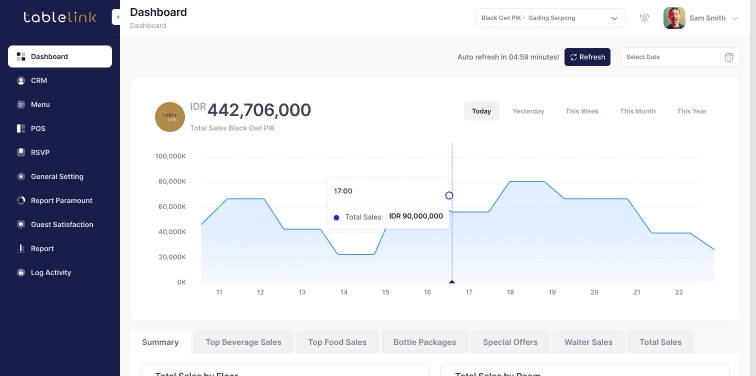
Task: Click the chart data point circle marker
Action: (x=449, y=195)
